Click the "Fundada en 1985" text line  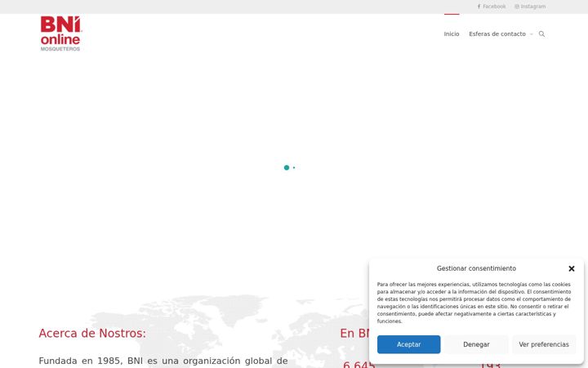tap(163, 361)
